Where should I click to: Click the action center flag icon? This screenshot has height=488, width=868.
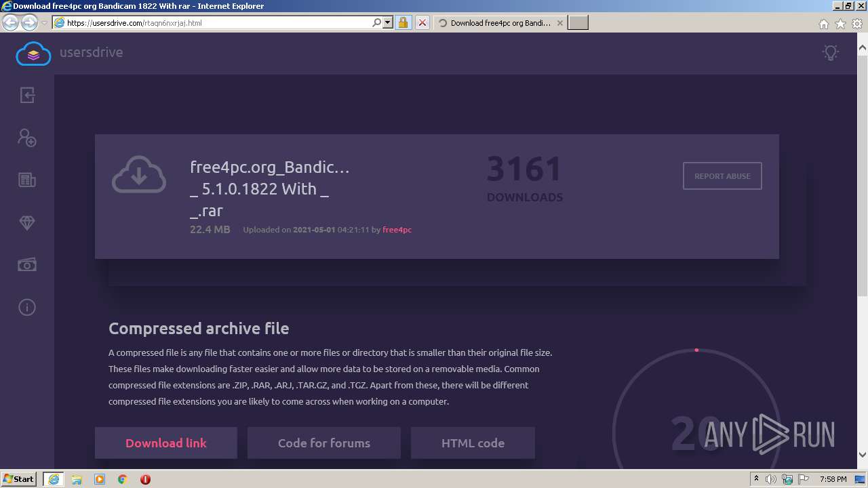[804, 479]
